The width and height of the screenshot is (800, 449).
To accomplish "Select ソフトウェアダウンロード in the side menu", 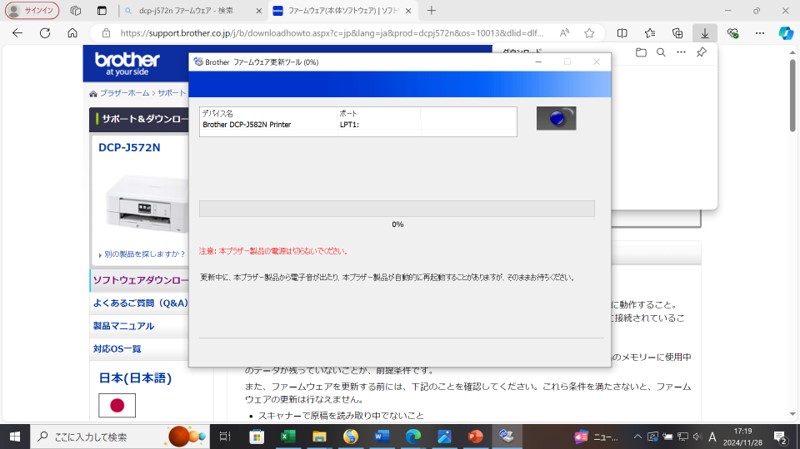I will pos(140,280).
